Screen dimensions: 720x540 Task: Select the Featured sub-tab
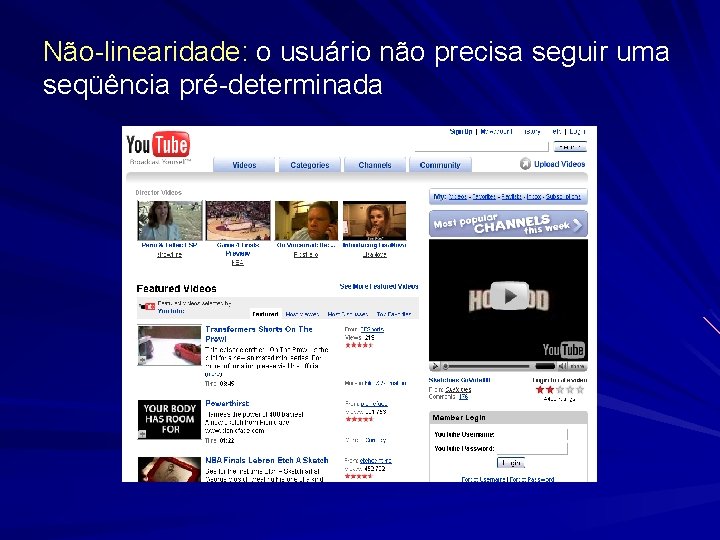265,314
